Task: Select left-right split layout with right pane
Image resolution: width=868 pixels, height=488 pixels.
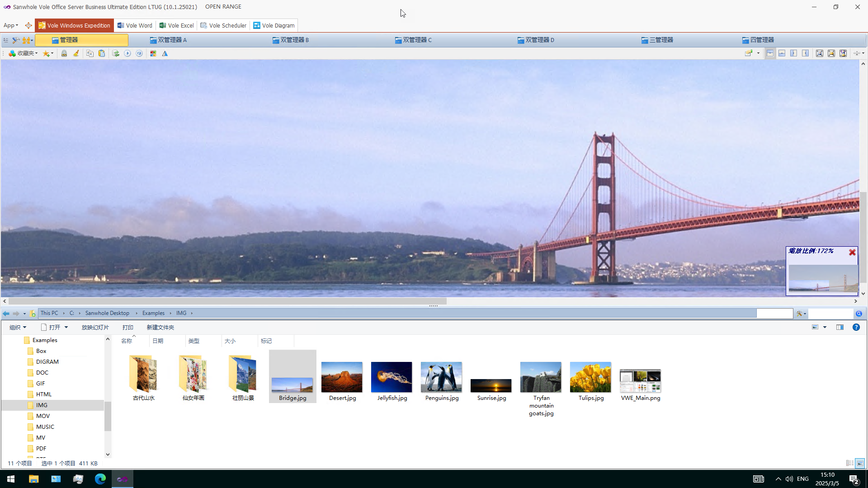Action: tap(806, 53)
